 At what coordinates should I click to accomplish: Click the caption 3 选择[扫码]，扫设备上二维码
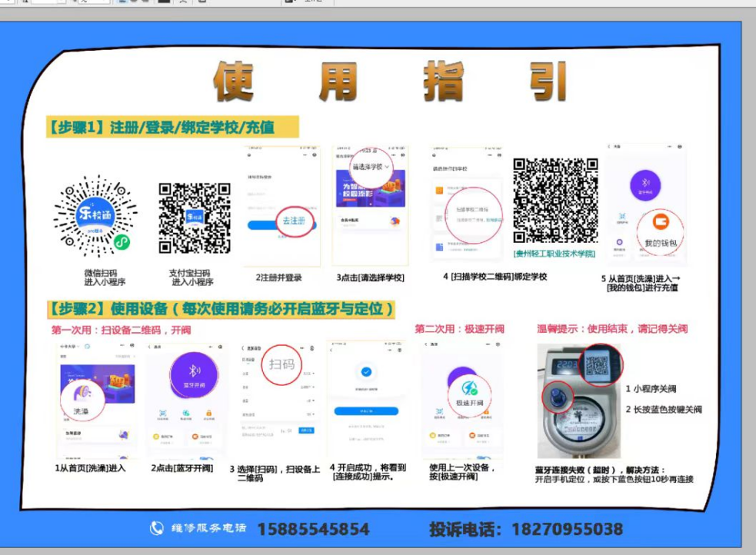point(275,474)
